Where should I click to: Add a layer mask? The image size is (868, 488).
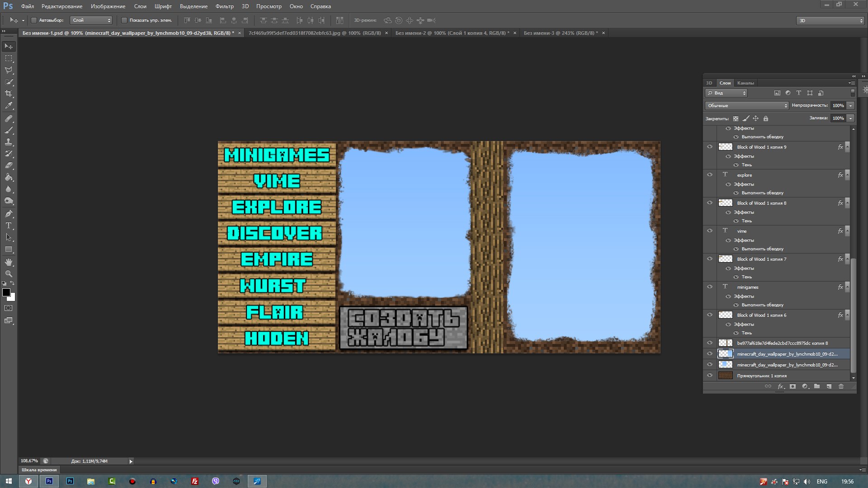point(793,386)
